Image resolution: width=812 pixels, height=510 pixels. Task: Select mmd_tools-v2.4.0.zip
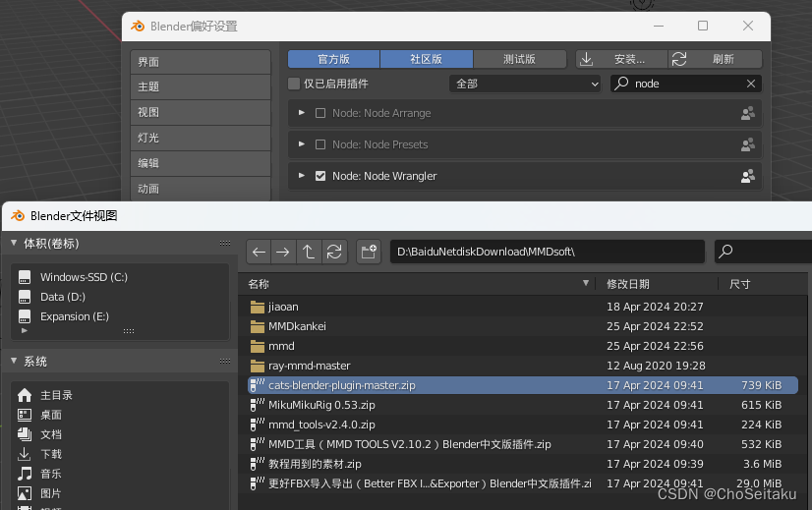click(x=523, y=425)
